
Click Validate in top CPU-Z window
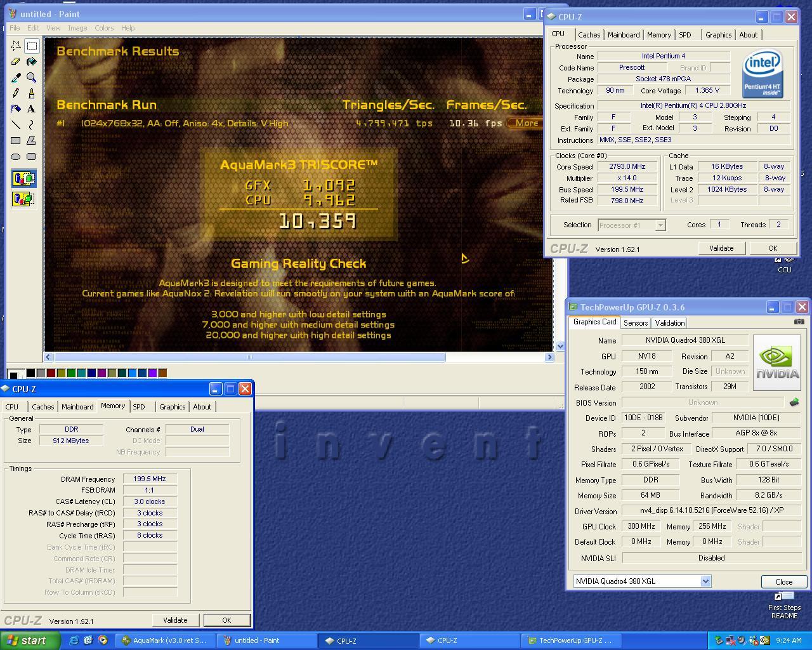pyautogui.click(x=721, y=248)
